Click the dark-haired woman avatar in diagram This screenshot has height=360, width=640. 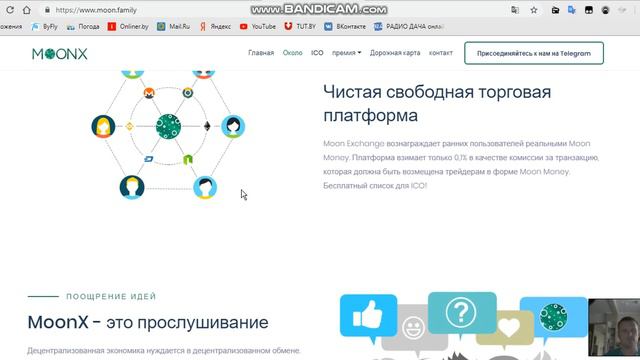coord(233,126)
